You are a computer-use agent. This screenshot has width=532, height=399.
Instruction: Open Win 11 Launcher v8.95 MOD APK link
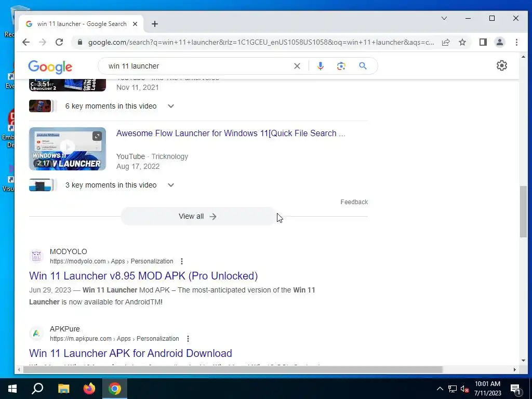[x=143, y=276]
